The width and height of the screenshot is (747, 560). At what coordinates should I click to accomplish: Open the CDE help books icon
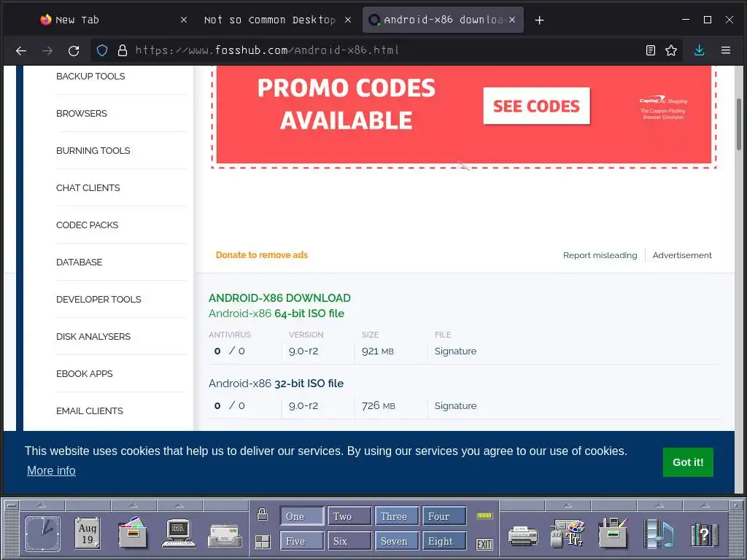(705, 534)
